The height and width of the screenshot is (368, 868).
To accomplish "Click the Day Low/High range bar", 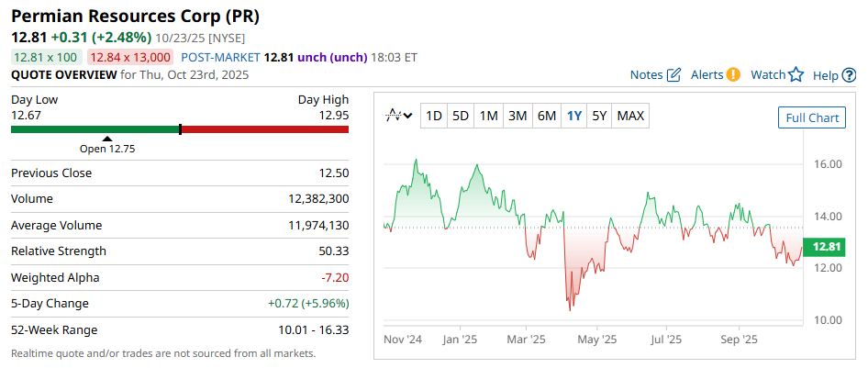I will pos(180,129).
